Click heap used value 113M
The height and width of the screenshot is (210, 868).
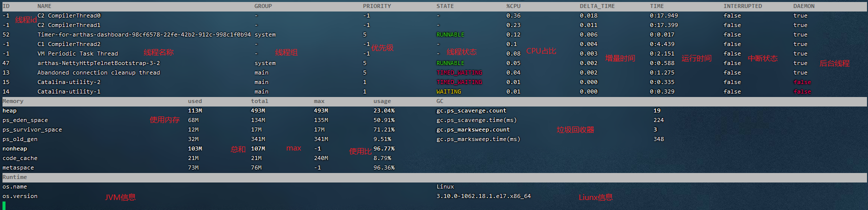pos(195,110)
